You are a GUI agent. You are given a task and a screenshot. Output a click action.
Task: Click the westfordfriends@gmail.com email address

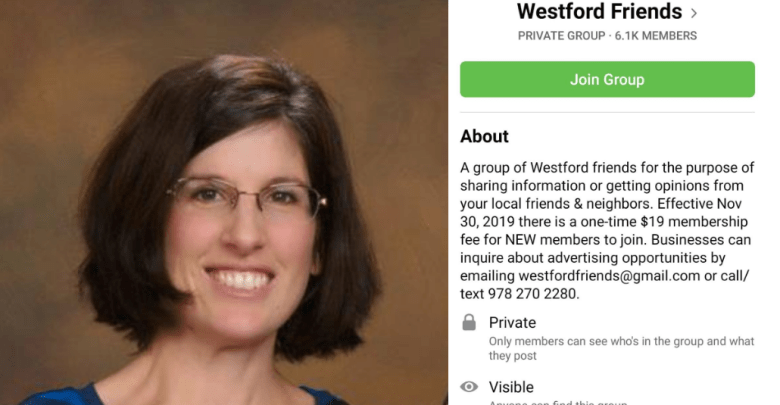(x=609, y=276)
